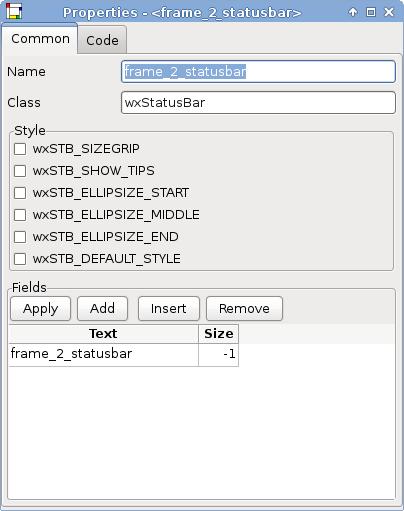Check the wxSTB_ELLIPSIZE_START option
Viewport: 404px width, 511px height.
[x=20, y=193]
